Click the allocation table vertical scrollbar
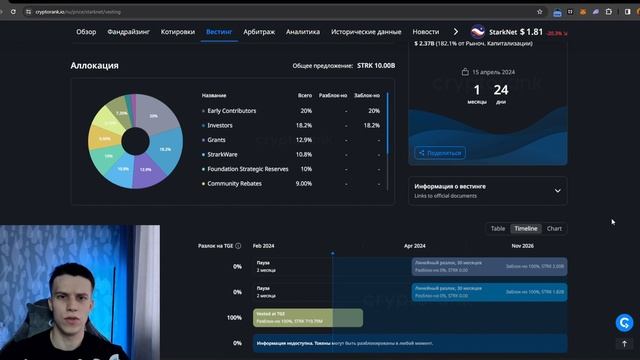The width and height of the screenshot is (640, 360). [x=387, y=123]
